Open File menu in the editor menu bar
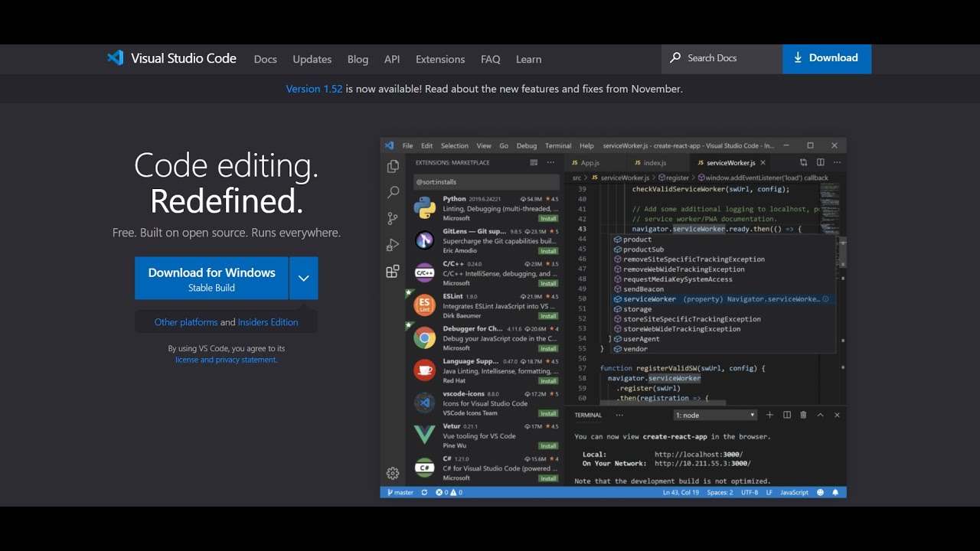 pos(407,145)
